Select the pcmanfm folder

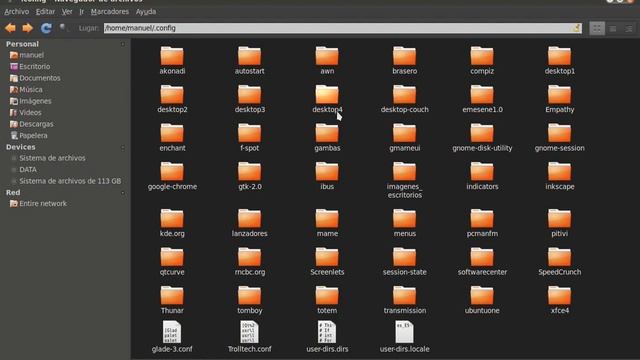tap(482, 223)
